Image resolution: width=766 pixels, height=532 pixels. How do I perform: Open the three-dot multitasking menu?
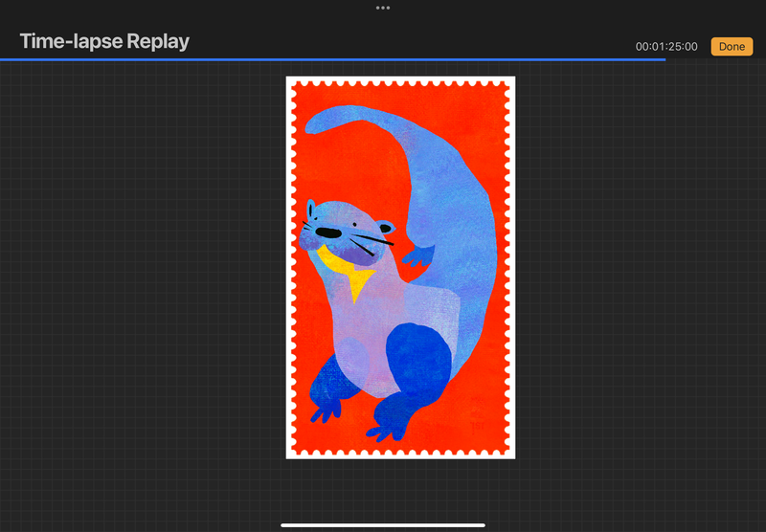click(383, 8)
